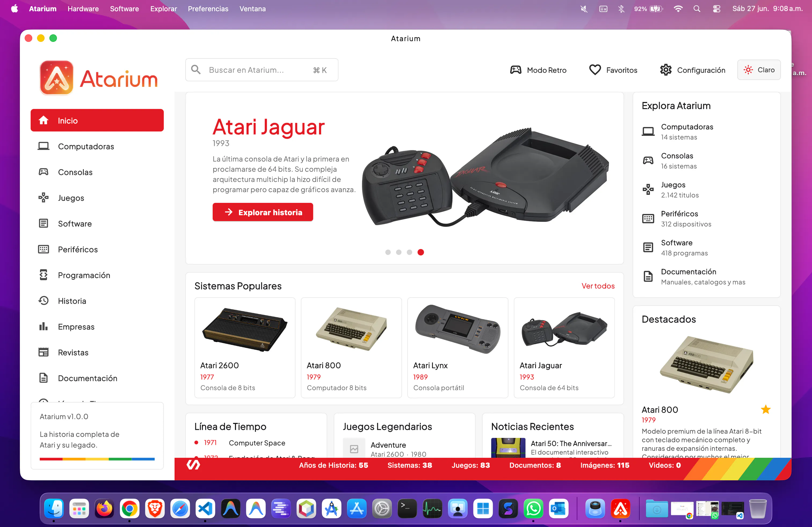The height and width of the screenshot is (527, 812).
Task: Click Explora Atarium Periféricos keyboard icon
Action: (648, 218)
